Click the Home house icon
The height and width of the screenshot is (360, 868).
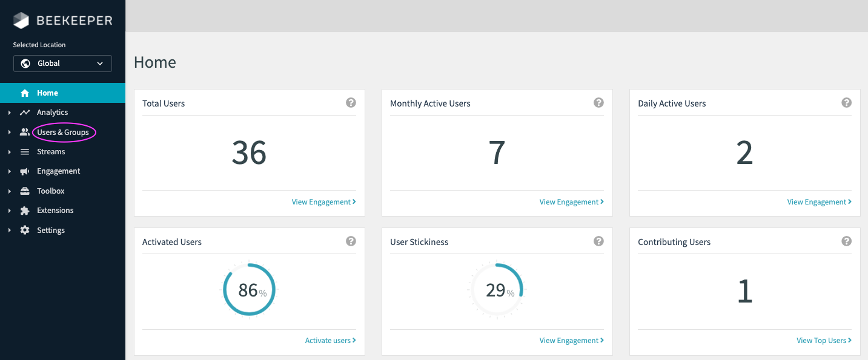click(25, 93)
